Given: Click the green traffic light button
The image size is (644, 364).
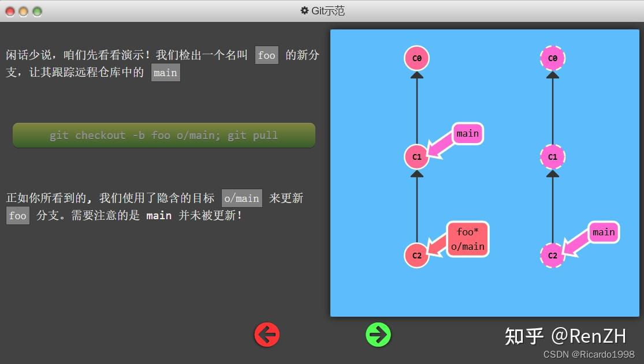Looking at the screenshot, I should 36,10.
